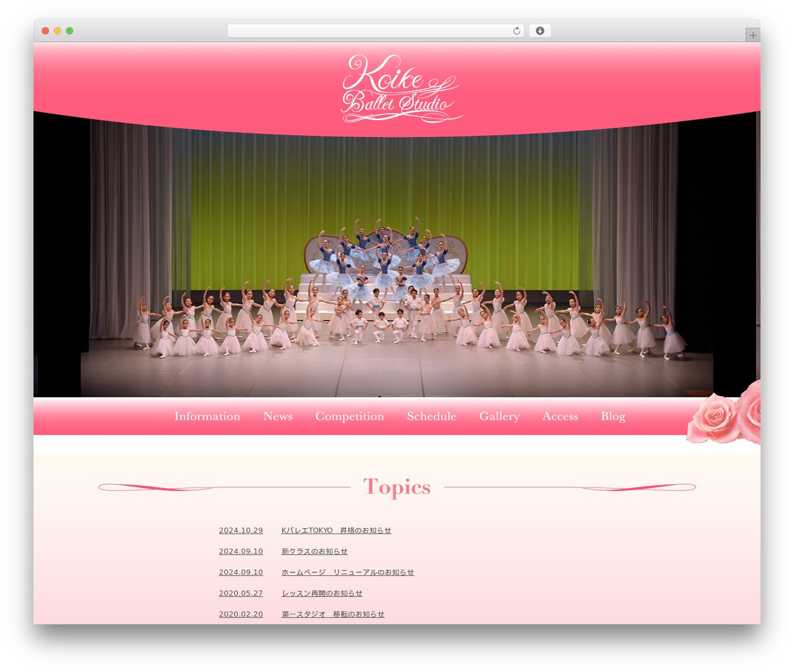794x672 pixels.
Task: Click the 2020.05.27 date link
Action: (x=241, y=594)
